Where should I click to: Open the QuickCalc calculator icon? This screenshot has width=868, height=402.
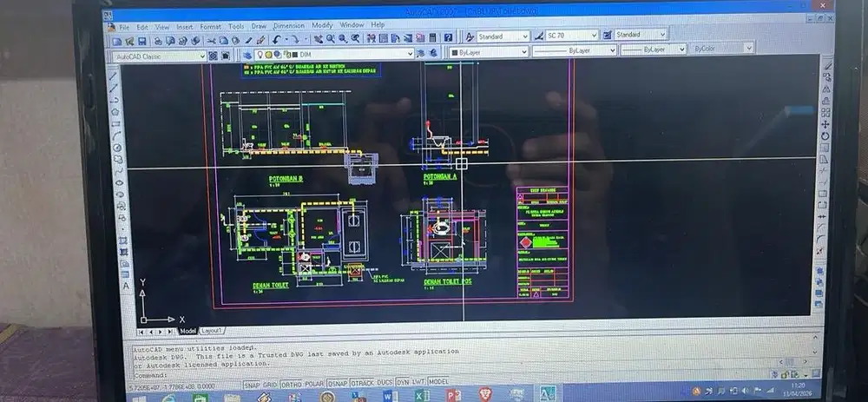tap(432, 37)
